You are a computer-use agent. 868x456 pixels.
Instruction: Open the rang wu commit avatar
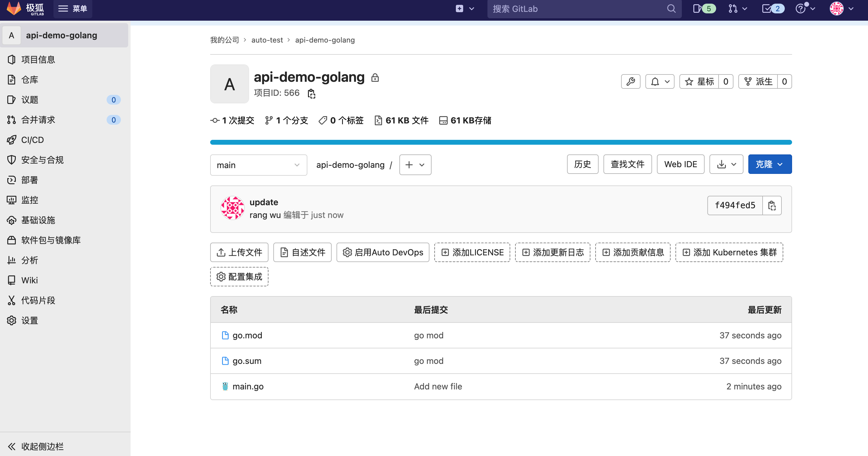[232, 208]
